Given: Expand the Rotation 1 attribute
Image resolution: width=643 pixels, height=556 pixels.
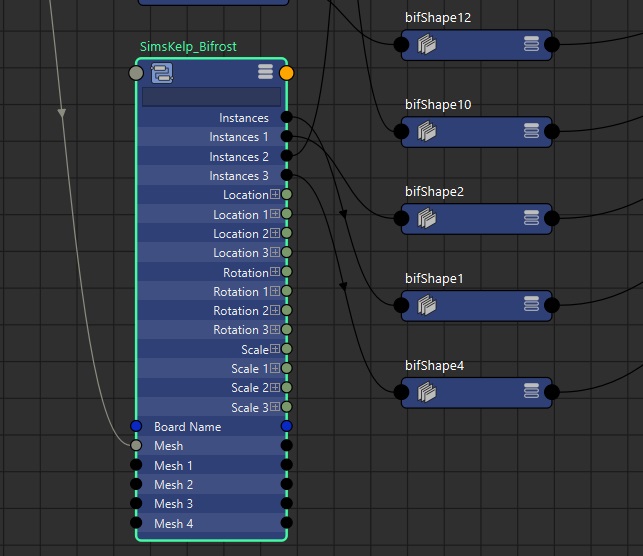Looking at the screenshot, I should (275, 292).
